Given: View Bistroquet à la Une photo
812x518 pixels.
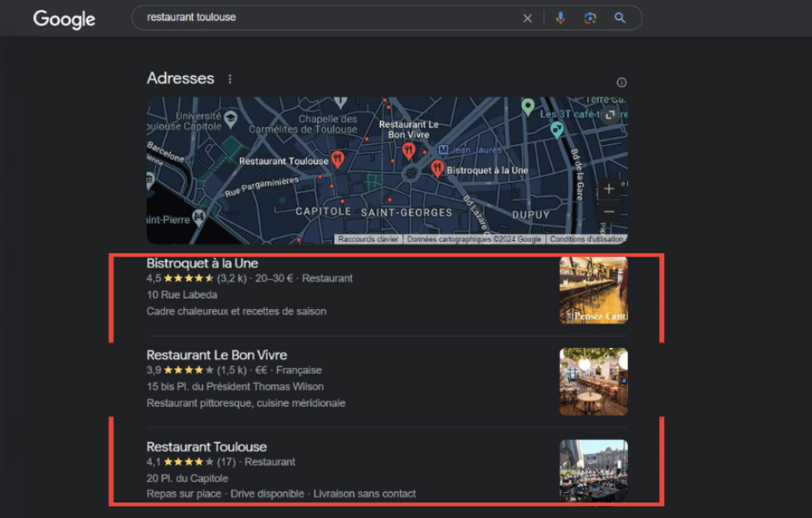Looking at the screenshot, I should [x=593, y=290].
